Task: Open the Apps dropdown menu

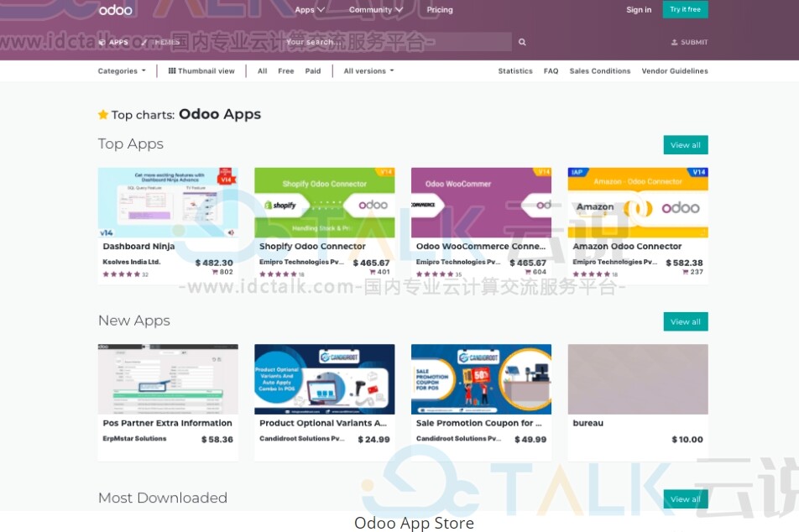Action: pos(310,10)
